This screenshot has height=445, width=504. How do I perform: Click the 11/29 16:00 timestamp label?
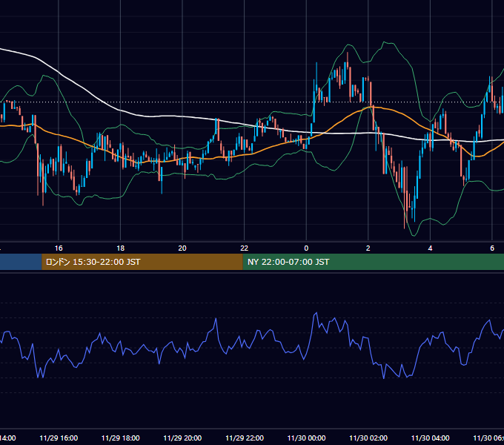tap(59, 438)
